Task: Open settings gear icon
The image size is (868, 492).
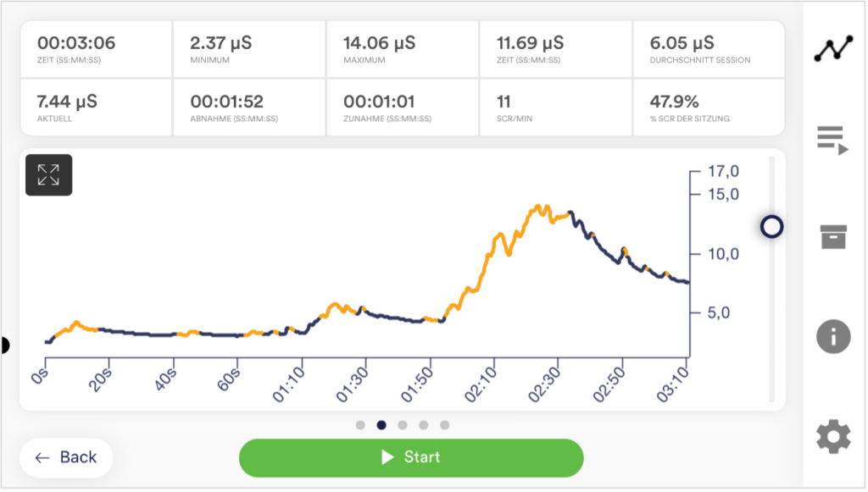Action: tap(833, 437)
